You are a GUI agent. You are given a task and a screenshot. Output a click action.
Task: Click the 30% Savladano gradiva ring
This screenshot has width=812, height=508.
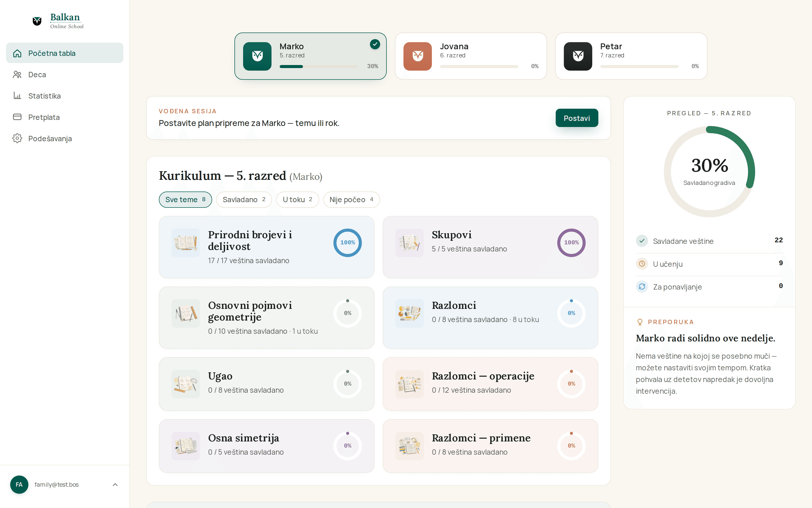click(x=709, y=172)
